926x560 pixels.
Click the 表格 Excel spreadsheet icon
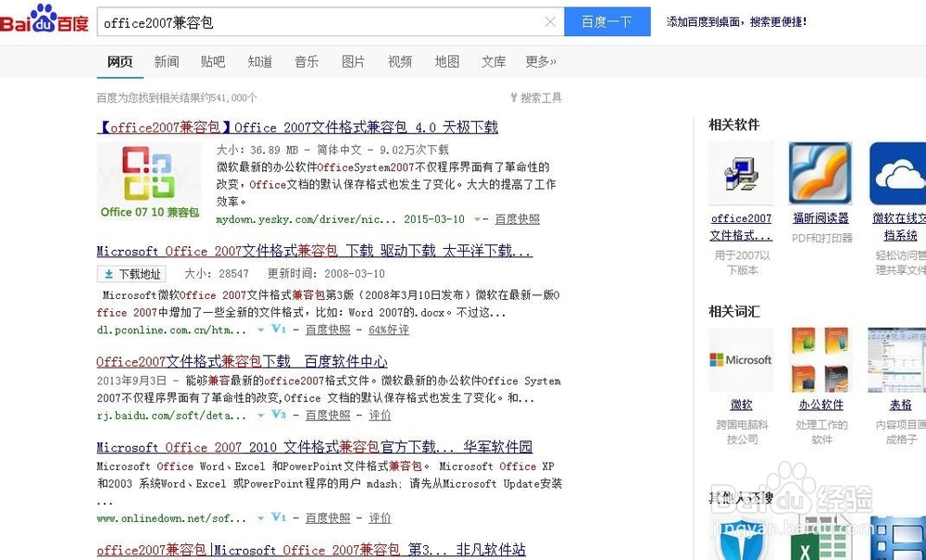896,359
